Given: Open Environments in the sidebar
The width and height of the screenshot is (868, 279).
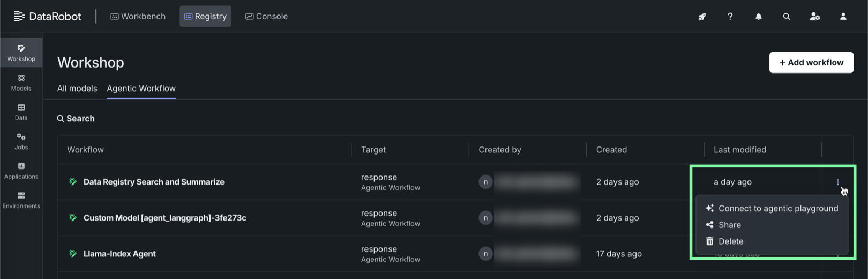Looking at the screenshot, I should pyautogui.click(x=21, y=200).
